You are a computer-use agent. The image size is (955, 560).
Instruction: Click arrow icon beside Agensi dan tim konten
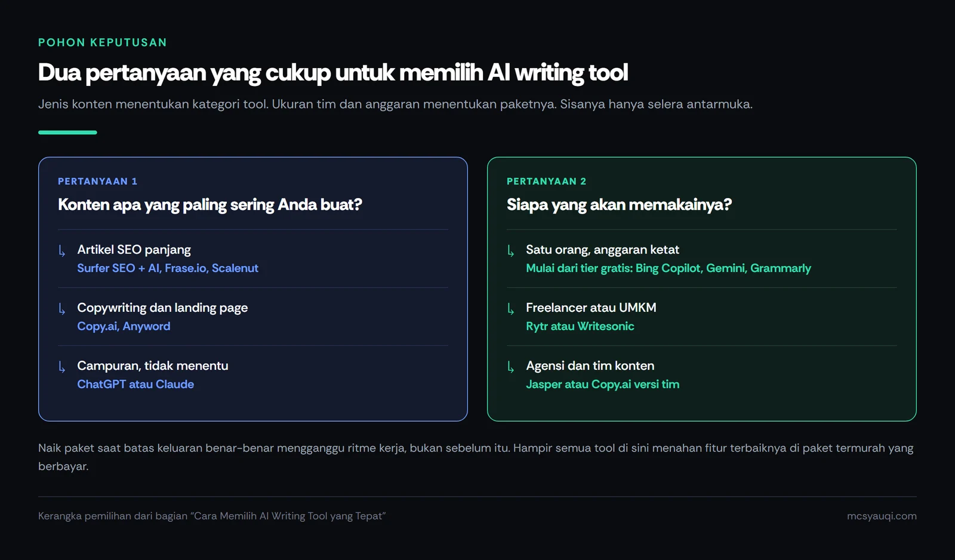point(511,366)
